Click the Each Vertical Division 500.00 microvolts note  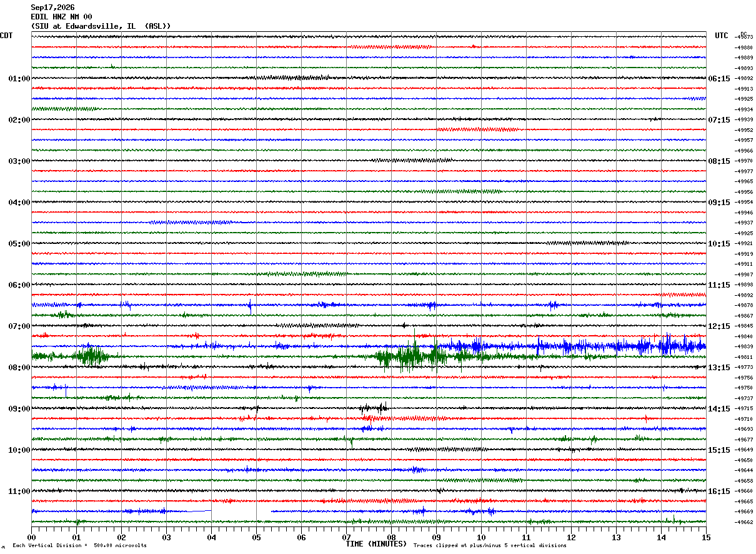(x=79, y=545)
